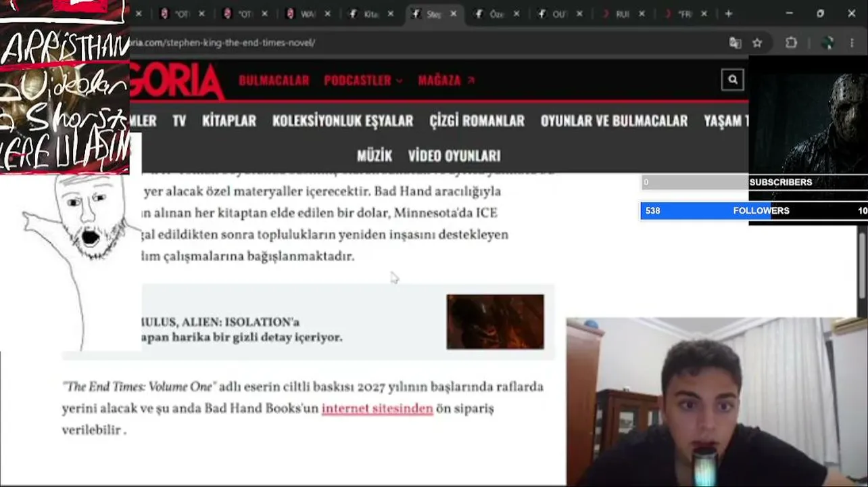Go to the TV section
This screenshot has width=868, height=487.
179,120
